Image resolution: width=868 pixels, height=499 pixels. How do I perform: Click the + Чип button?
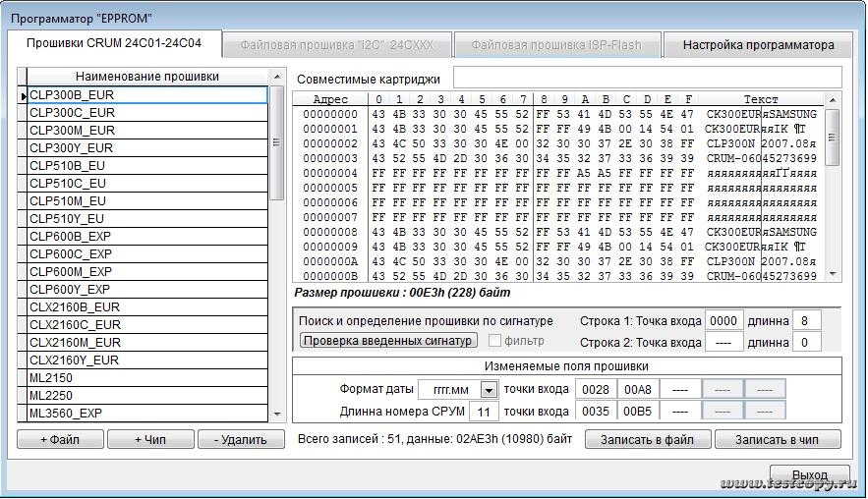click(150, 439)
